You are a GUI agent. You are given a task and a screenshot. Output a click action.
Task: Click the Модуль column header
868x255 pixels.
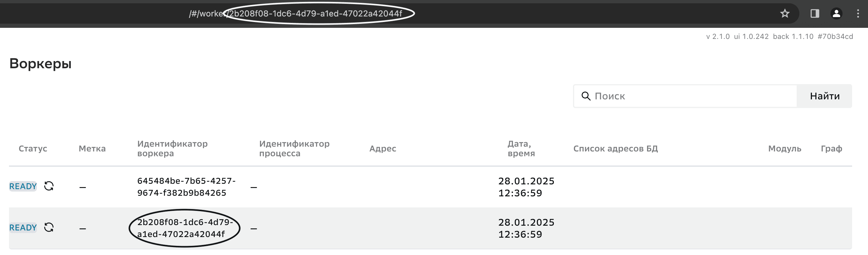click(x=784, y=149)
